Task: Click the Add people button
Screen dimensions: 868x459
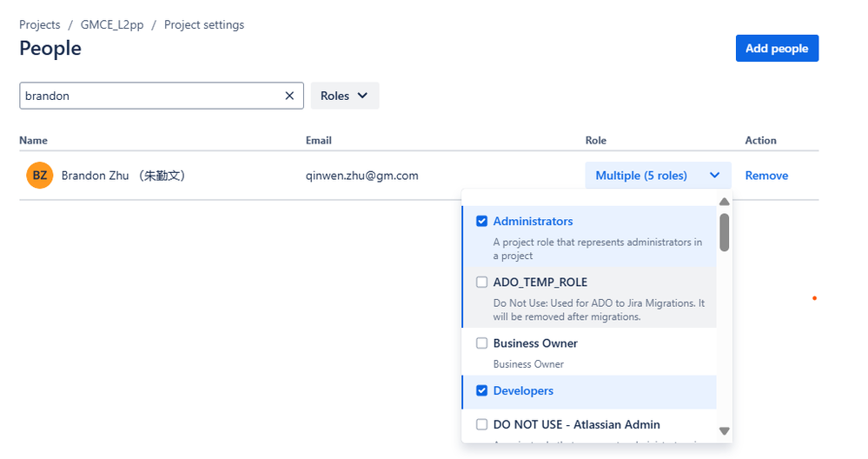Action: (x=777, y=48)
